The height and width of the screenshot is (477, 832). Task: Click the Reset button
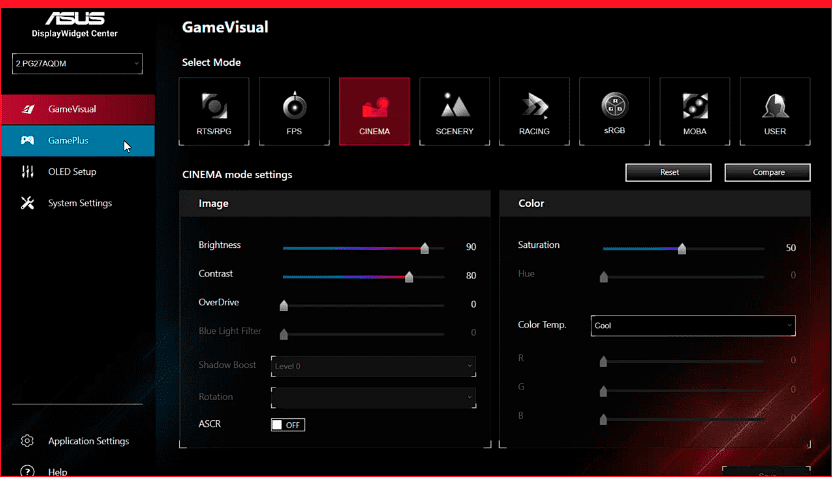(x=669, y=172)
